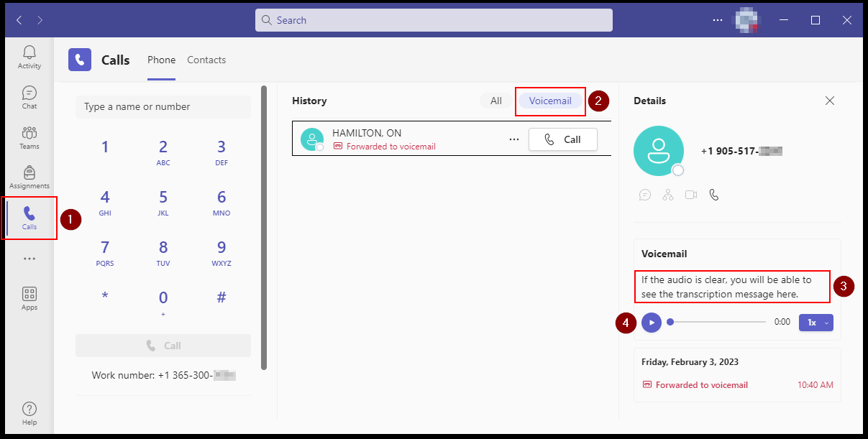The width and height of the screenshot is (868, 439).
Task: Call the contact using the phone icon
Action: (714, 194)
